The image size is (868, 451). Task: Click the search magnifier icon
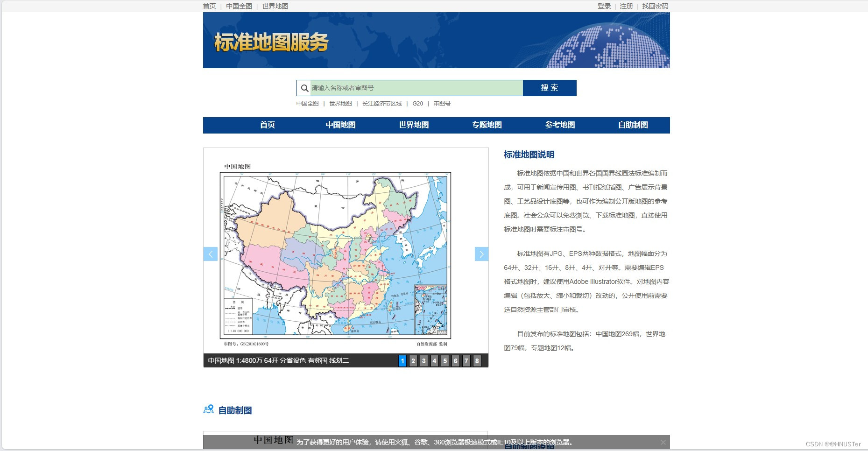[304, 88]
